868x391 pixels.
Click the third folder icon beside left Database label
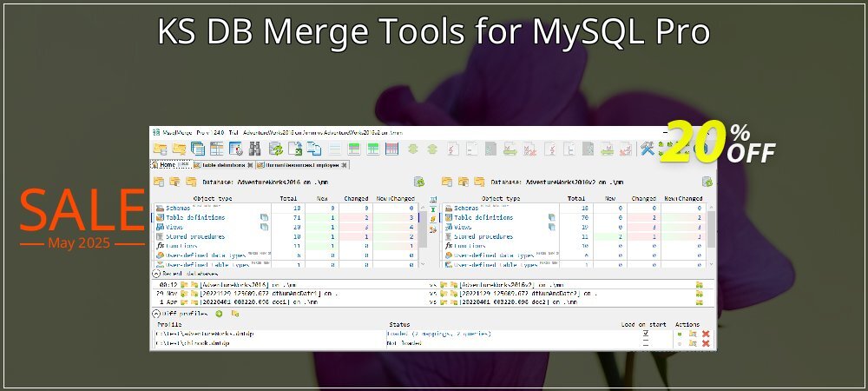click(191, 182)
